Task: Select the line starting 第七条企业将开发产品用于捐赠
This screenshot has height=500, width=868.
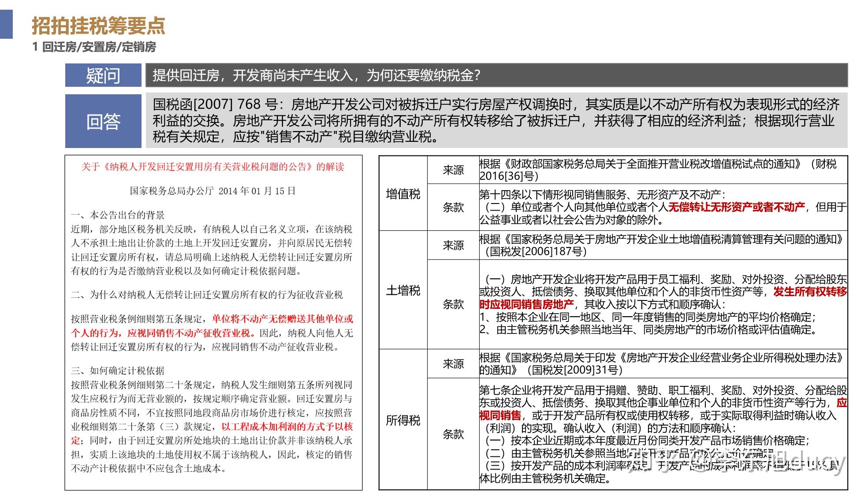Action: [663, 390]
